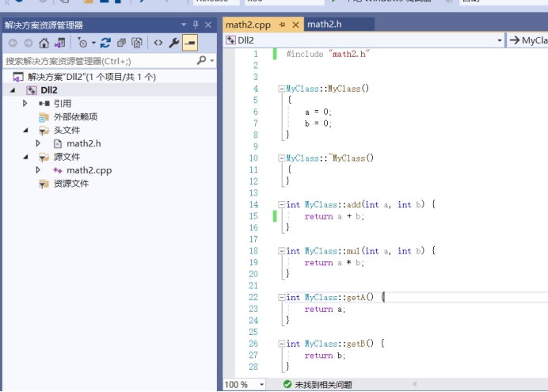
Task: Collapse the 源文件 folder
Action: tap(26, 157)
